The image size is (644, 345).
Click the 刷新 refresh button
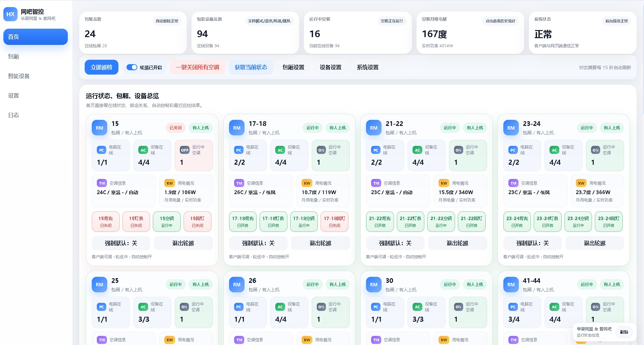click(624, 332)
